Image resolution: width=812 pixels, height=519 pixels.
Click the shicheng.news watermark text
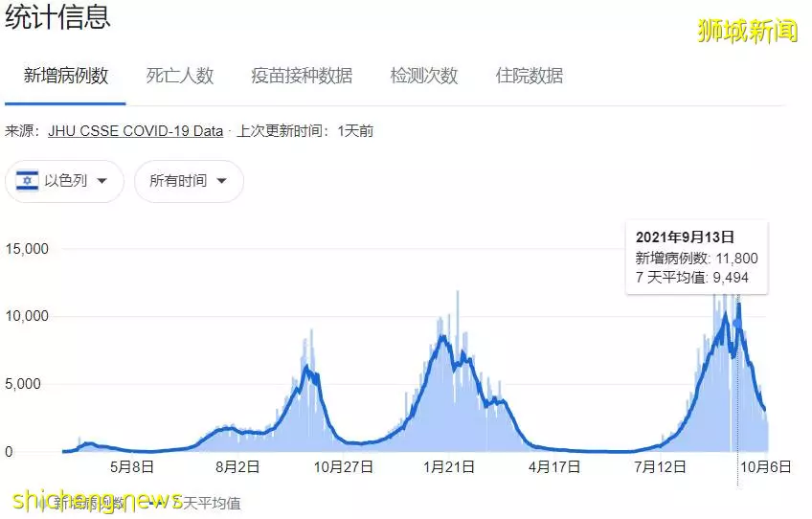98,500
